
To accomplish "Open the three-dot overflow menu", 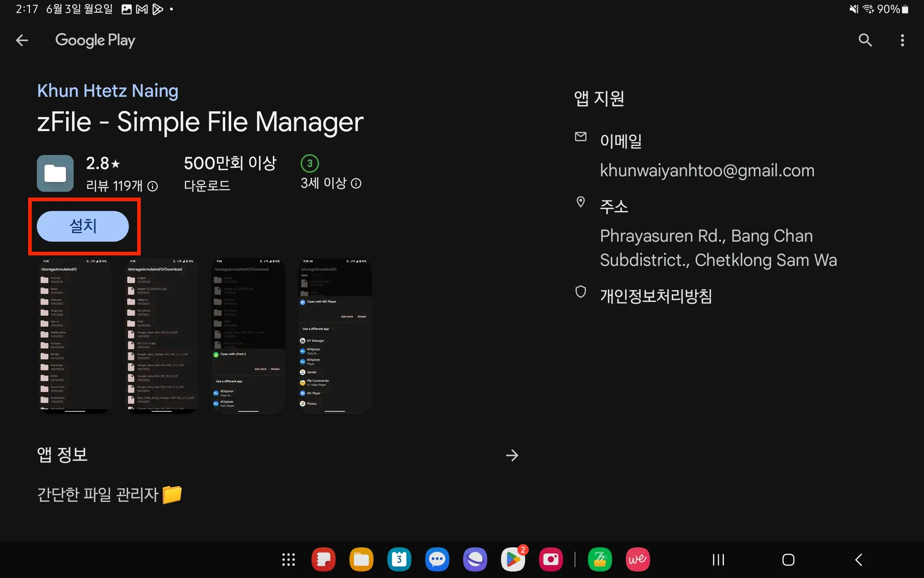I will (902, 40).
